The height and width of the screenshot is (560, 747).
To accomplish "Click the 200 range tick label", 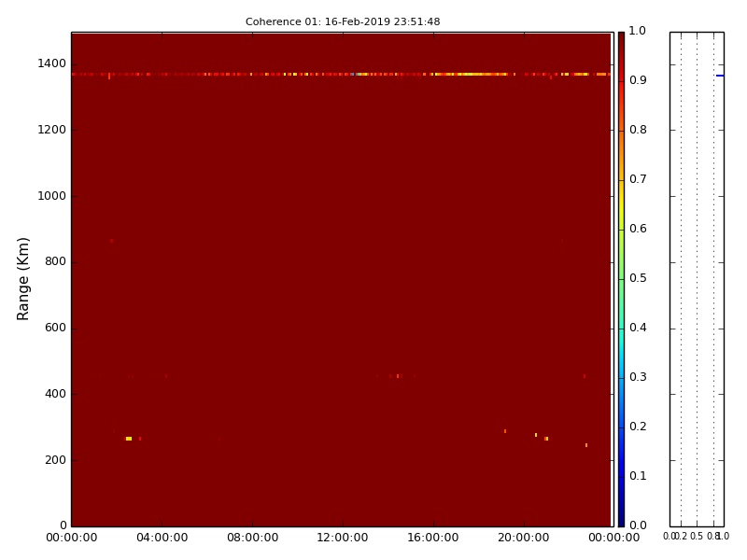I will tap(55, 460).
